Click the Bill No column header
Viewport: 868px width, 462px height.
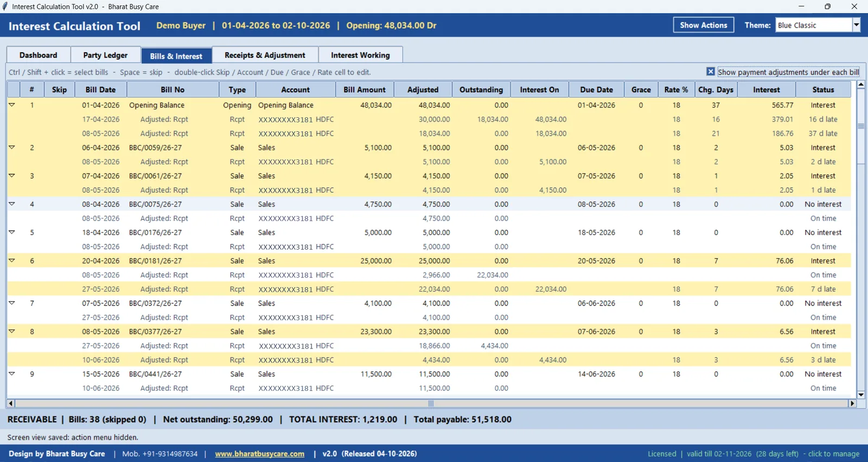pos(173,90)
